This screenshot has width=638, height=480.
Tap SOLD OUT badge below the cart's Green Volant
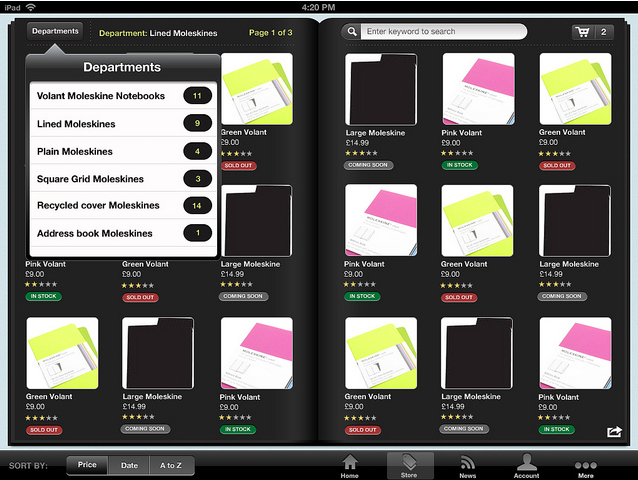(557, 166)
